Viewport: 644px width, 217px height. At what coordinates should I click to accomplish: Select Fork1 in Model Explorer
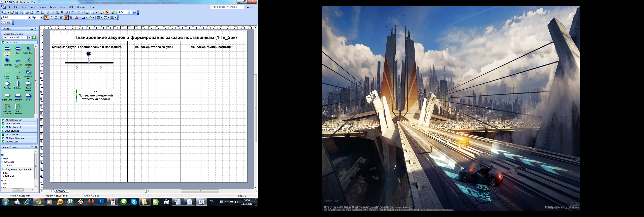[5, 173]
